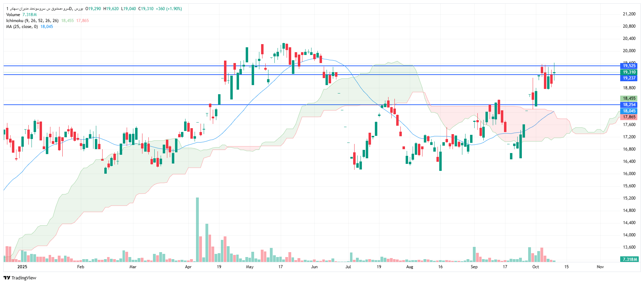Click the red 17,865 Ichimoku value label
Viewport: 644px width, 284px height.
[629, 117]
